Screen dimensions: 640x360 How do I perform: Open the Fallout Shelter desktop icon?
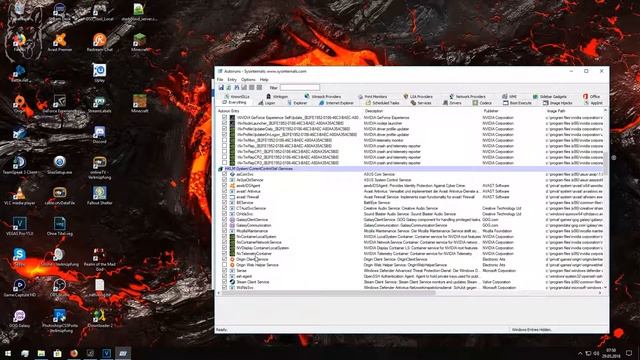pyautogui.click(x=99, y=195)
